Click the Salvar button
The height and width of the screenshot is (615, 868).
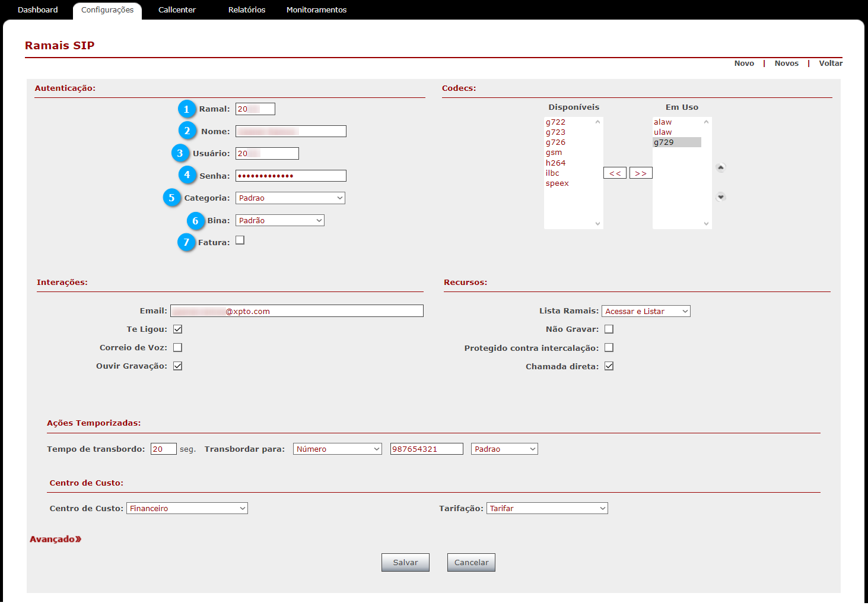[405, 562]
